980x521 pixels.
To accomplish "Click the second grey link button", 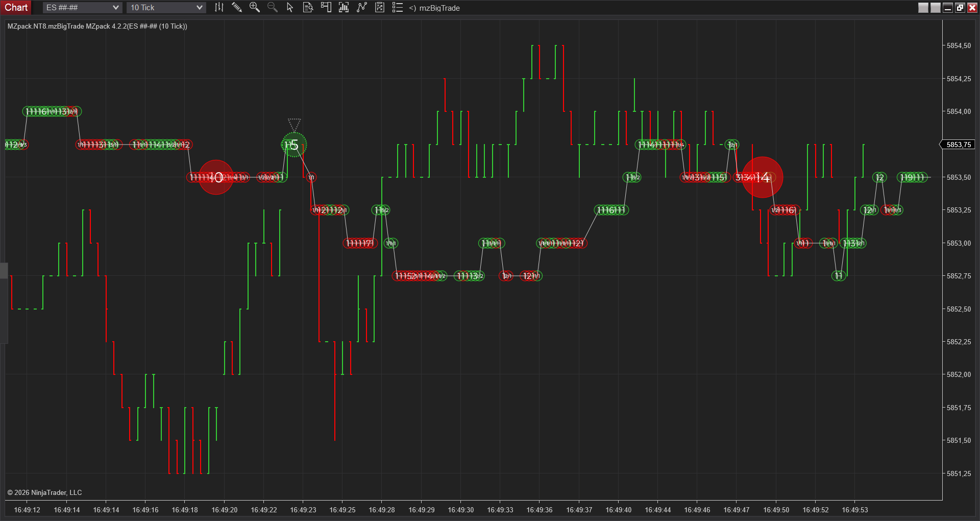I will (936, 8).
